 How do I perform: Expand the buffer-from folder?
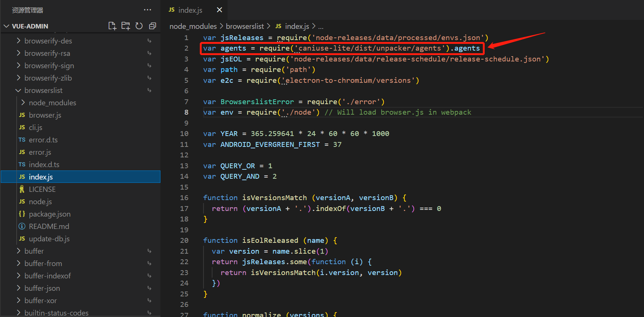pos(81,263)
